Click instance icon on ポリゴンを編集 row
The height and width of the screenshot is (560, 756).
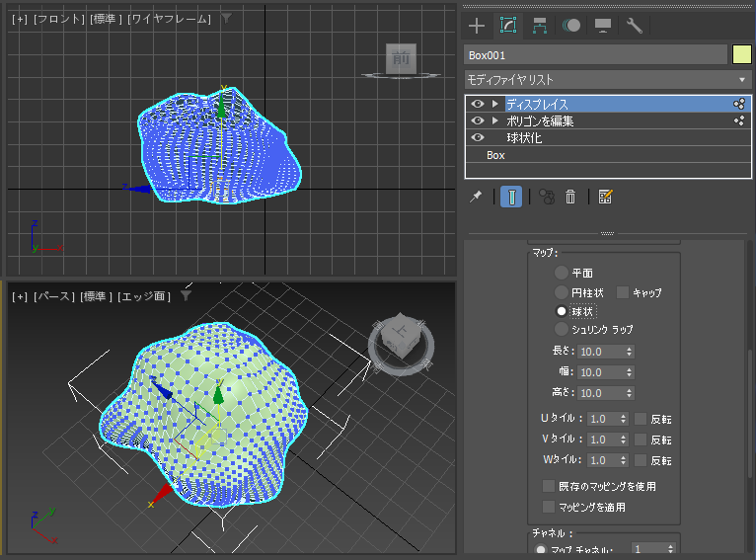pyautogui.click(x=738, y=120)
